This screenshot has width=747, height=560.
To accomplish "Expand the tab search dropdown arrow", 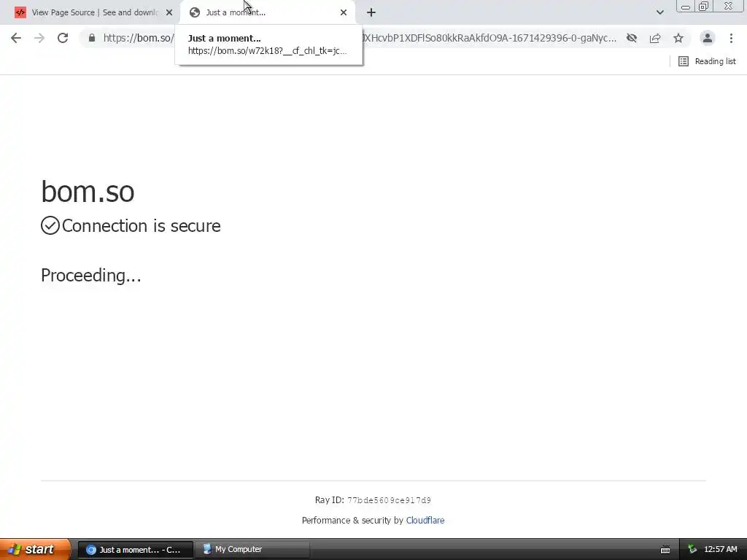I will (659, 12).
